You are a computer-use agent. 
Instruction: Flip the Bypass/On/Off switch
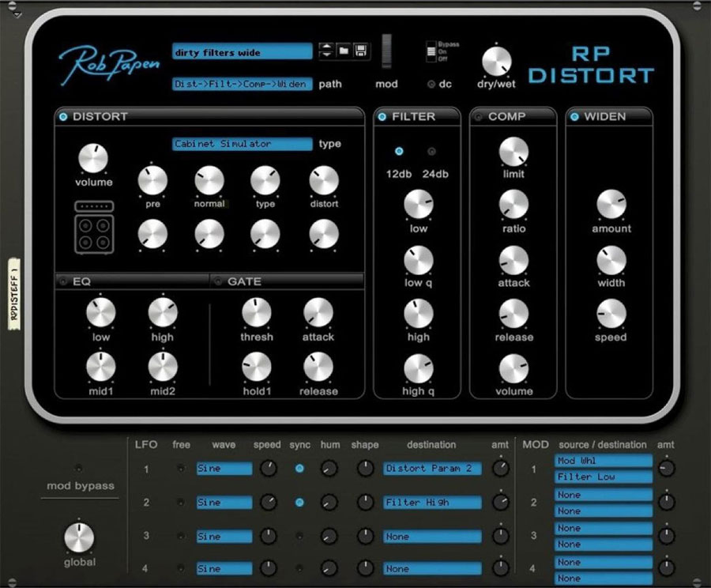pos(431,51)
